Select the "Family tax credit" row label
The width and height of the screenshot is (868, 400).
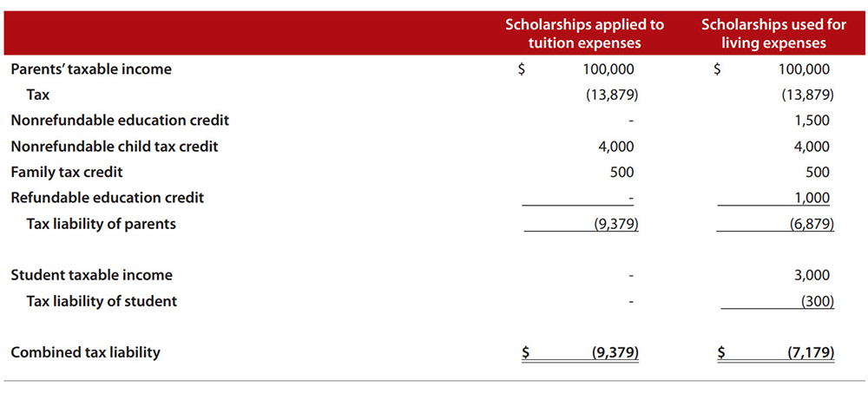pyautogui.click(x=67, y=172)
